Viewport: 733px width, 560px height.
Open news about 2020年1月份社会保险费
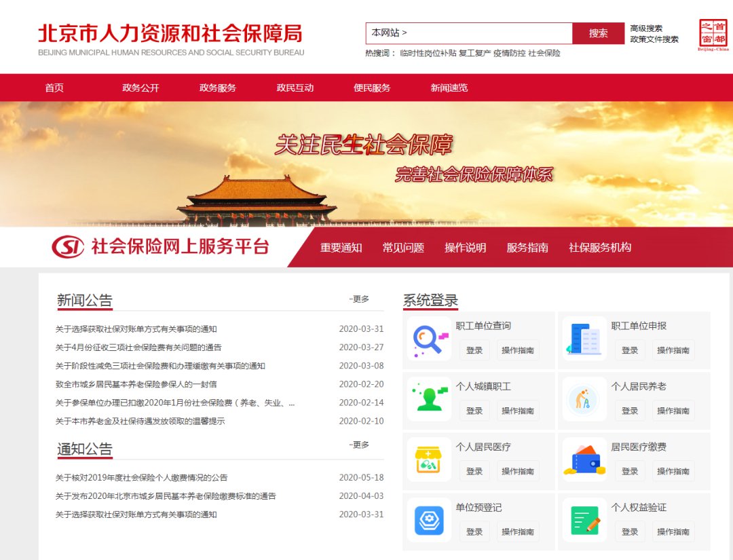point(175,403)
